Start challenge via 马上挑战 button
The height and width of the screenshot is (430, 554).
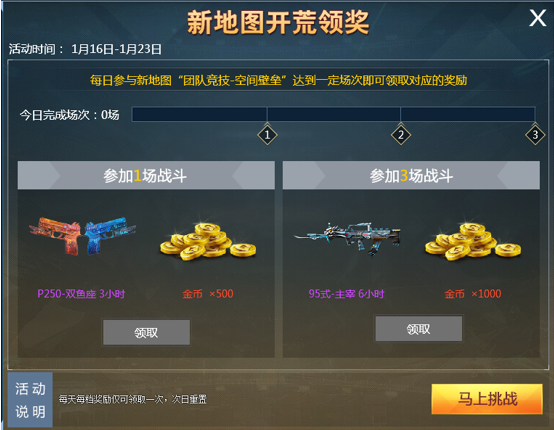487,399
